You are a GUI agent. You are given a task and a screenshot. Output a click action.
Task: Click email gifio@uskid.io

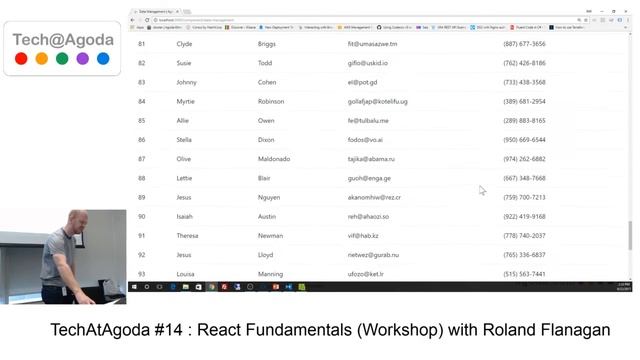point(368,63)
